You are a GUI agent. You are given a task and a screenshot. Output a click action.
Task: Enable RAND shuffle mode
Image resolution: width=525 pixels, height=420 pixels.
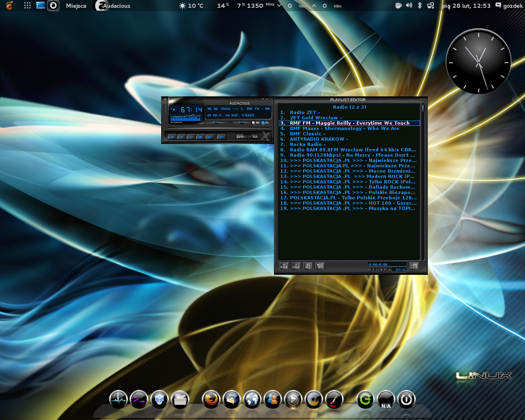(x=241, y=137)
